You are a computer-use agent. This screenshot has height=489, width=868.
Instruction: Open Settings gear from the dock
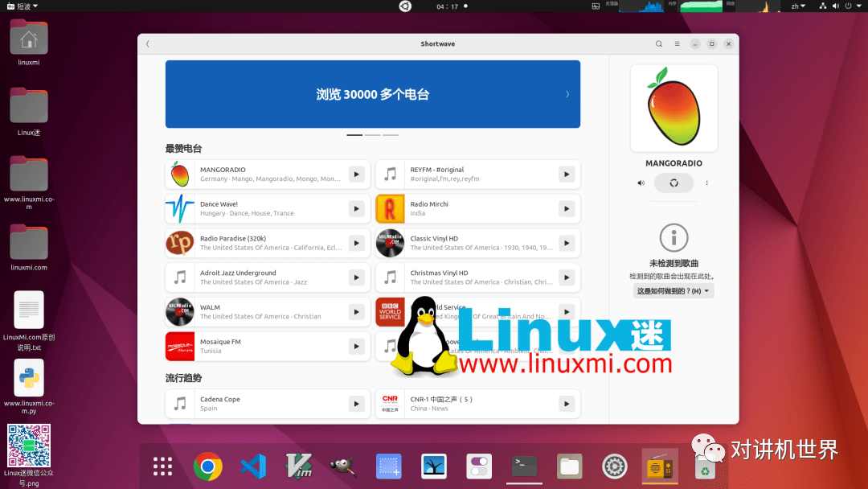pos(615,466)
